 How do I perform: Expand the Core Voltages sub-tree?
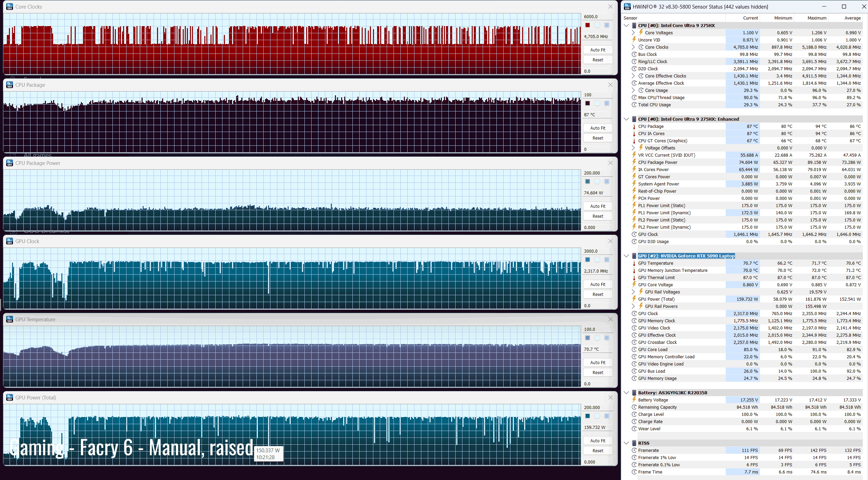(633, 33)
